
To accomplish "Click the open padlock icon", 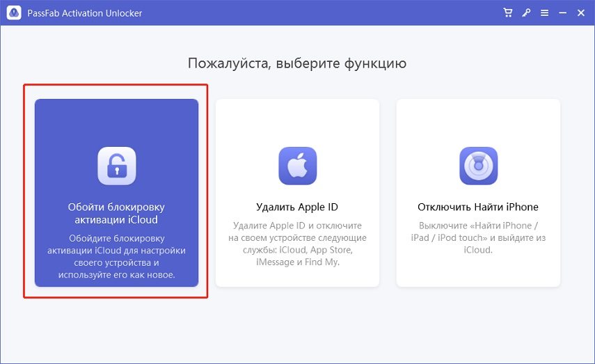I will tap(117, 166).
